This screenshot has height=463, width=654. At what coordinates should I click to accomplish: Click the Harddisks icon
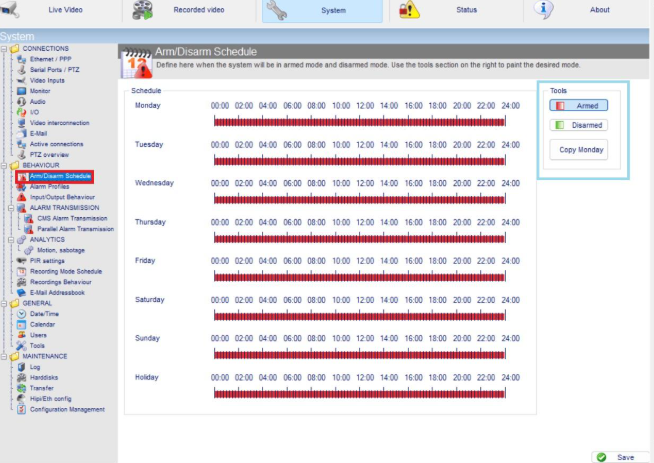tap(21, 378)
